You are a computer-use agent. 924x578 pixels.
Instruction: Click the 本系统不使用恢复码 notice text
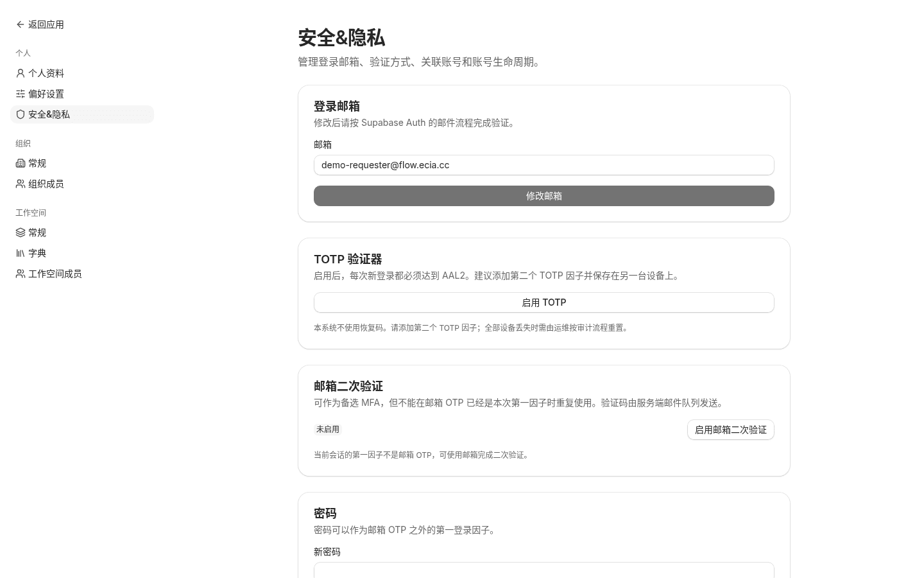[x=472, y=328]
